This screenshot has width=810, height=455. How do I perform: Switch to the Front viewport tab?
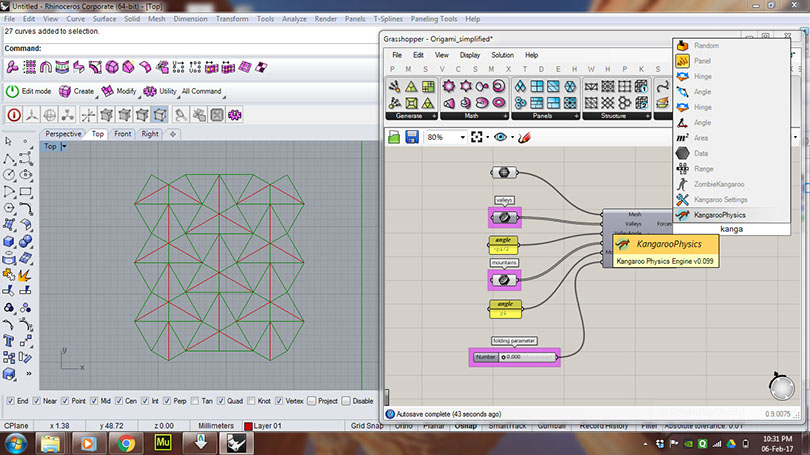coord(122,134)
